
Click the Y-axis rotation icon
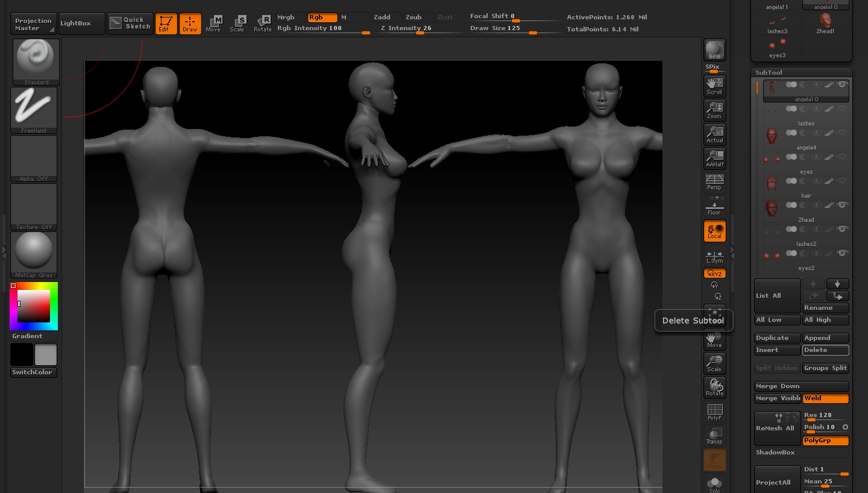[715, 285]
